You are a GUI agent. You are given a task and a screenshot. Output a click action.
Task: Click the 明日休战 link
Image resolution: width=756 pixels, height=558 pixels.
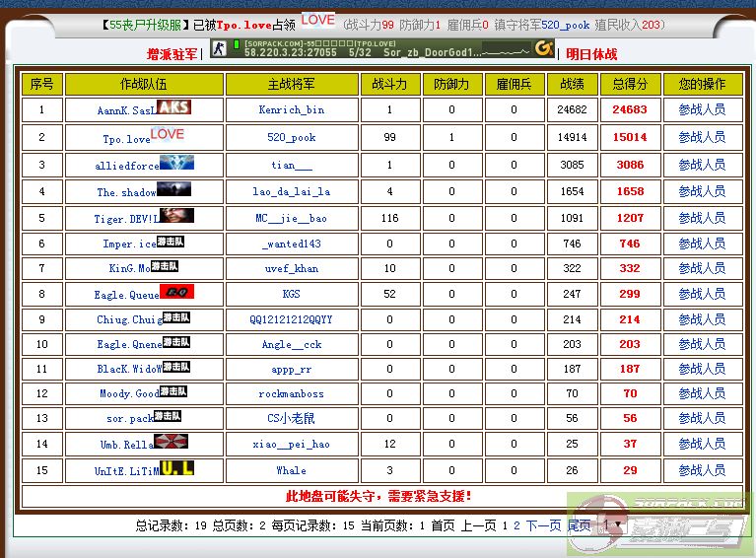coord(591,54)
